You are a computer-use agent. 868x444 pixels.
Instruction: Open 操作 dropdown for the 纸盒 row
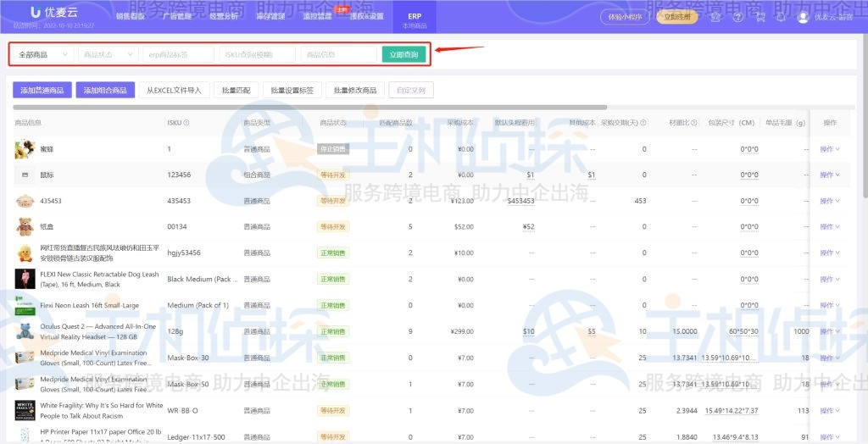(x=829, y=227)
